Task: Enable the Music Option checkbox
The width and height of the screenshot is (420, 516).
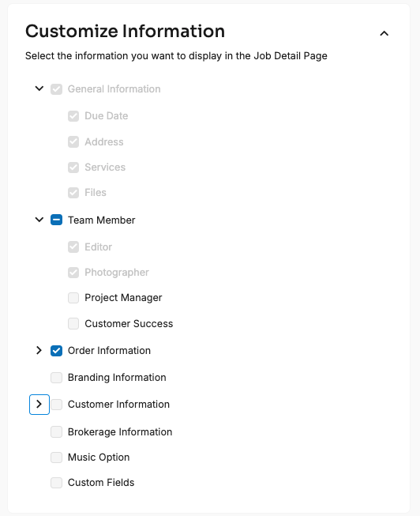Action: 57,457
